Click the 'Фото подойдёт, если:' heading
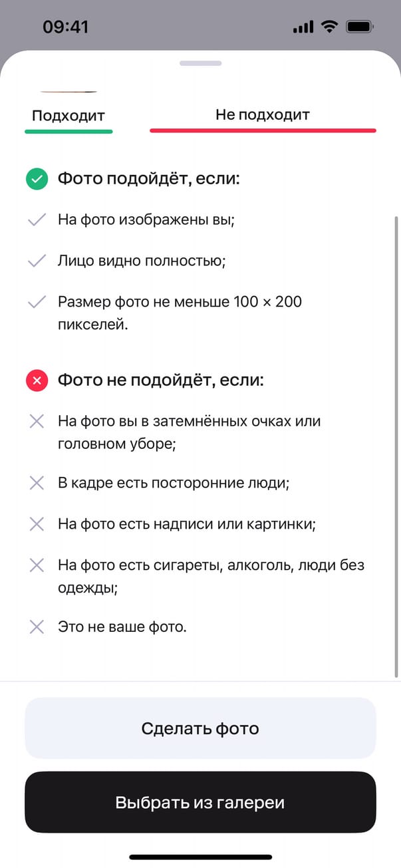Screen dimensions: 401x868 point(149,179)
